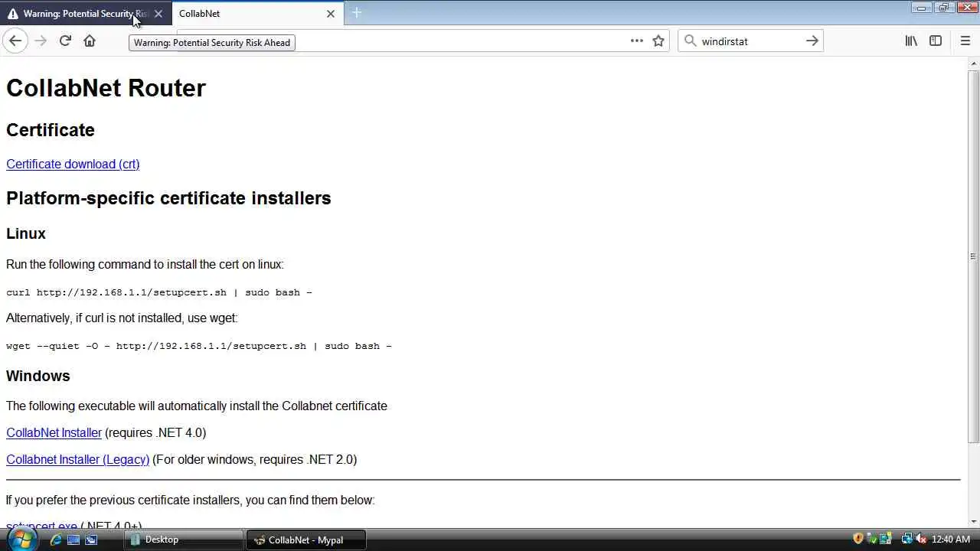Image resolution: width=980 pixels, height=551 pixels.
Task: Click the vertical page scrollbar
Action: pos(974,256)
